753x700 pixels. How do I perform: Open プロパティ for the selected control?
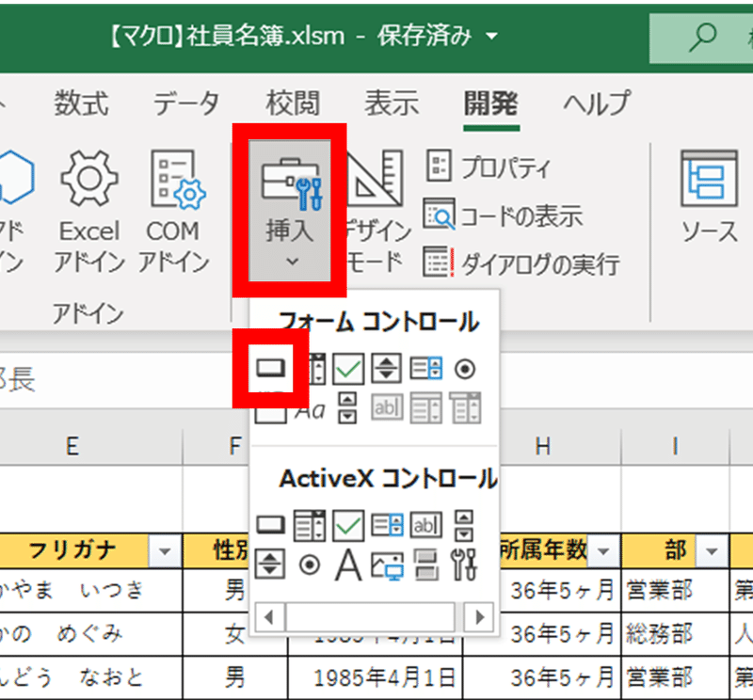tap(488, 167)
